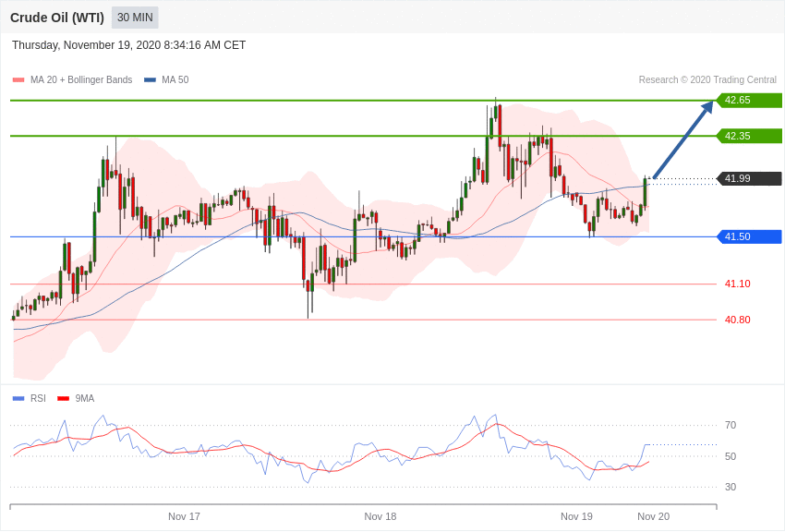The width and height of the screenshot is (785, 532).
Task: Click the MA 50 legend label
Action: click(x=175, y=80)
